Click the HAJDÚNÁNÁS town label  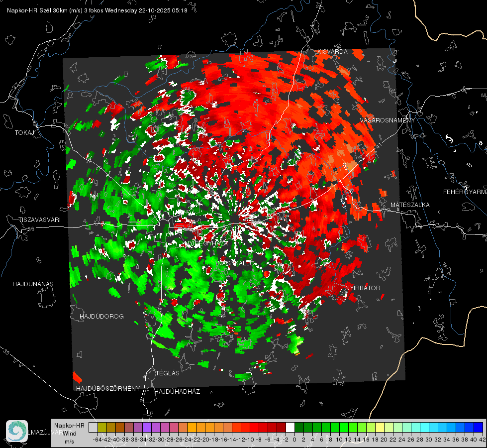33,284
